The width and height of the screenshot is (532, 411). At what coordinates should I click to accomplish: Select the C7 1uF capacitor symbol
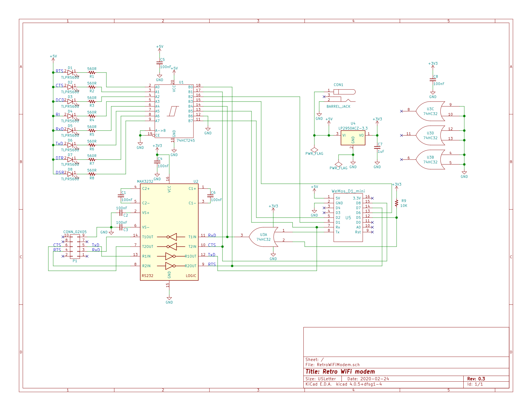[x=377, y=147]
